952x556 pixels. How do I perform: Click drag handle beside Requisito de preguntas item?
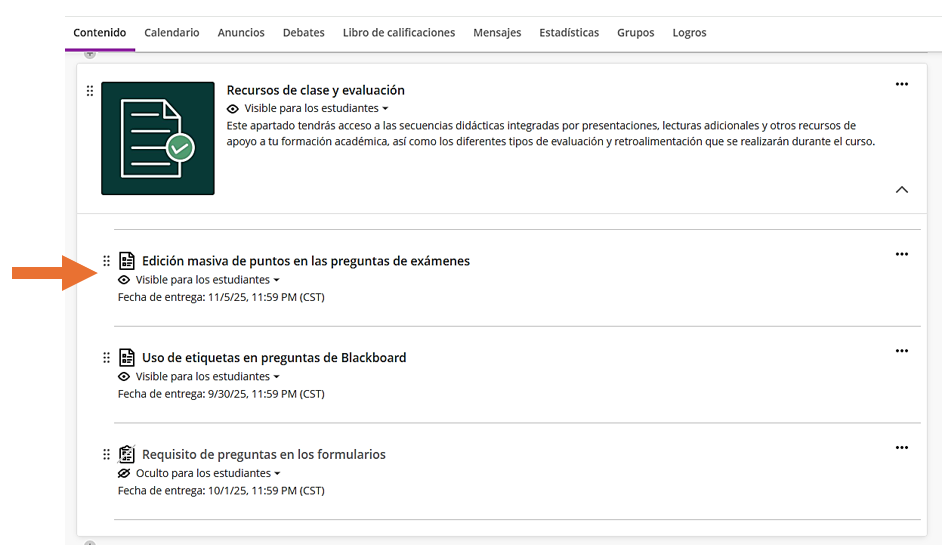(107, 454)
